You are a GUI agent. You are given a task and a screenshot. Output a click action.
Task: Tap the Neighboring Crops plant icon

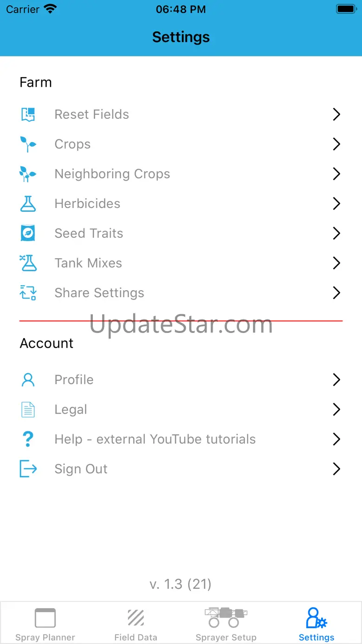pos(28,174)
